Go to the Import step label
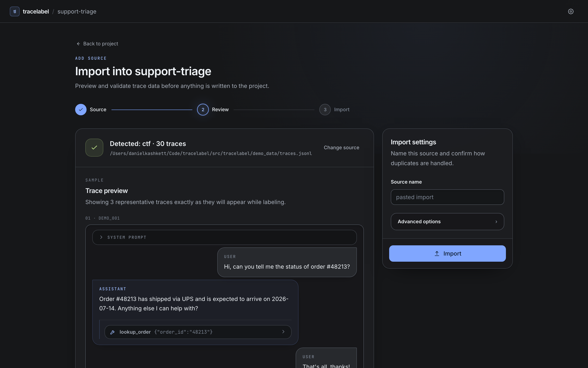This screenshot has width=588, height=368. point(342,110)
